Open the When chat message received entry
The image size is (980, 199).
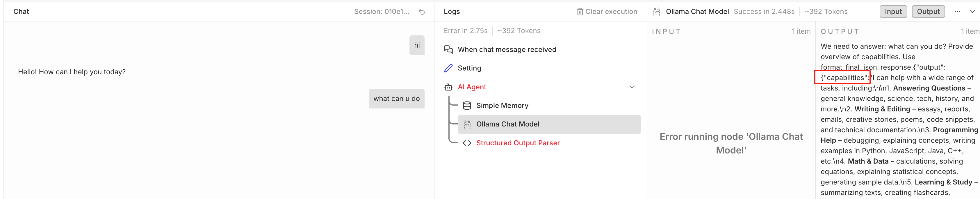(x=507, y=49)
